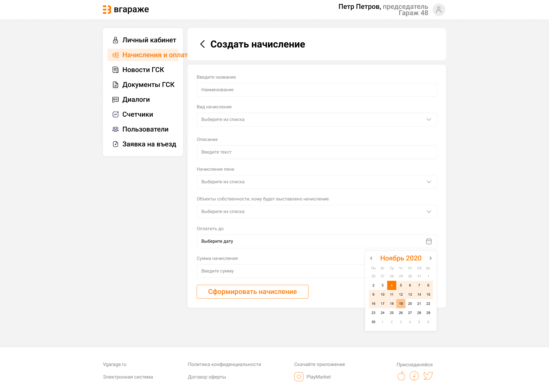The image size is (549, 392).
Task: Click the Apple icon in footer
Action: tap(401, 376)
